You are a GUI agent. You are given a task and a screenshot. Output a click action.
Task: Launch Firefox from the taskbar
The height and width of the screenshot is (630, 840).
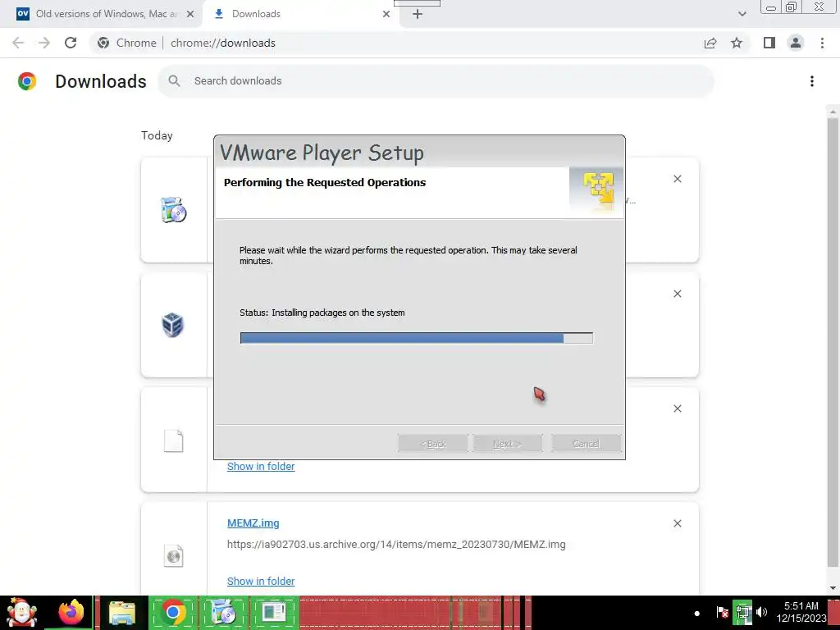click(71, 613)
